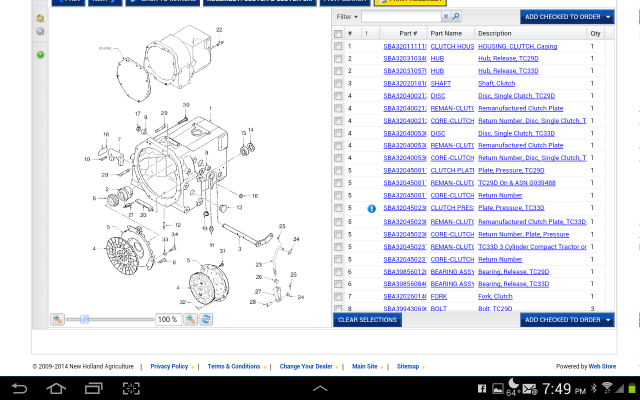Open the Android recent apps button
Viewport: 640px width, 400px height.
94,388
